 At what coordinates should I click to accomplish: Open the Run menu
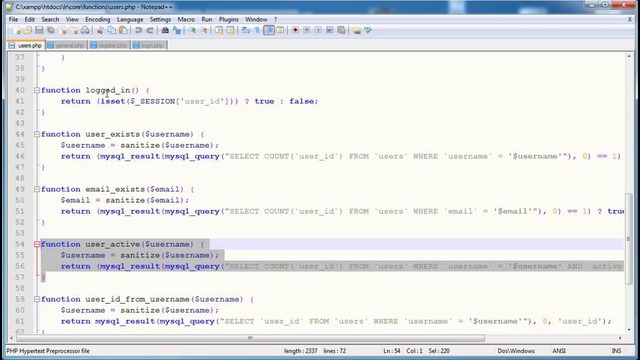[x=207, y=19]
